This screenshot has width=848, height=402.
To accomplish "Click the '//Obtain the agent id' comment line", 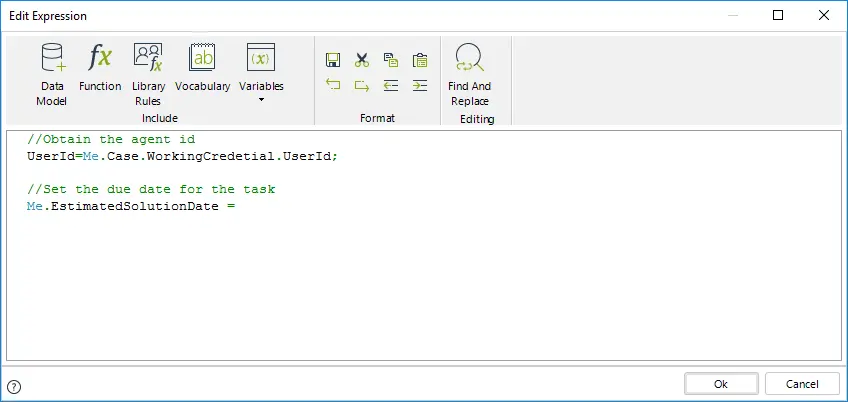I will point(111,140).
